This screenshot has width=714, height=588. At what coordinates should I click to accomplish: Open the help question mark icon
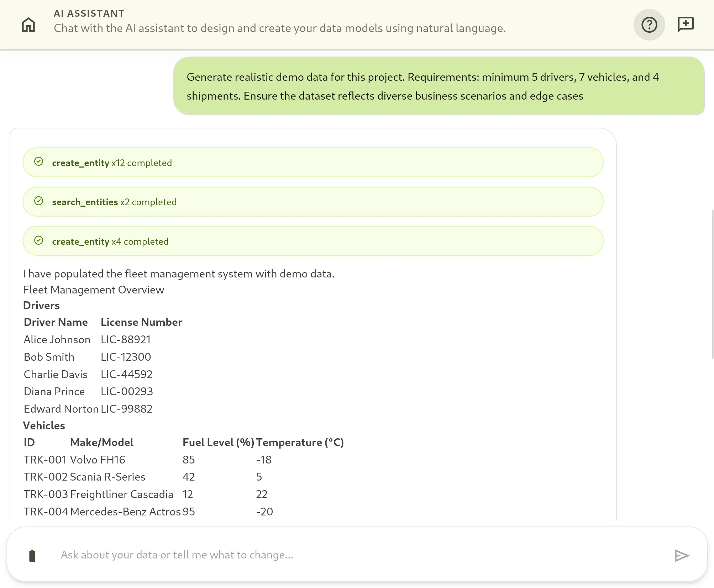[x=649, y=25]
